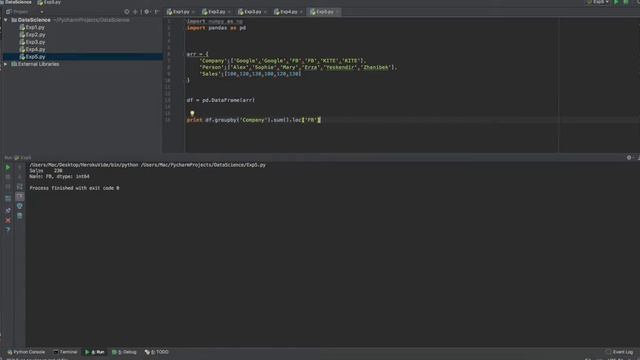Image resolution: width=640 pixels, height=360 pixels.
Task: Click the Scroll from Source target icon in Project panel
Action: (127, 12)
